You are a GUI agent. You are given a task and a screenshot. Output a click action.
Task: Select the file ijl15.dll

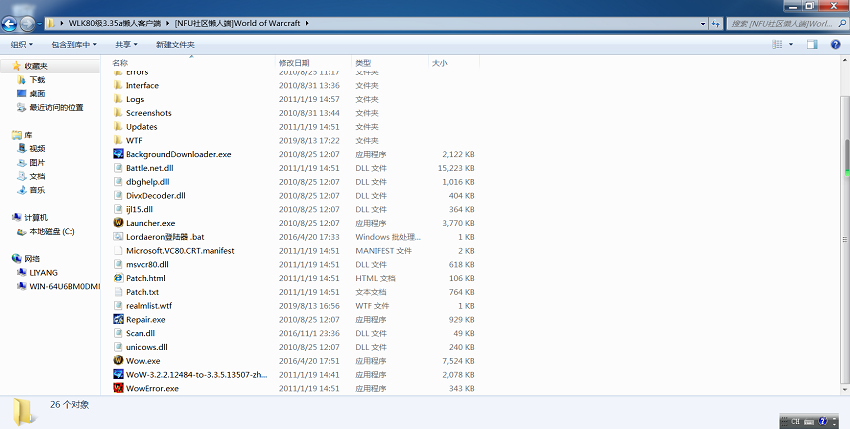pyautogui.click(x=139, y=209)
